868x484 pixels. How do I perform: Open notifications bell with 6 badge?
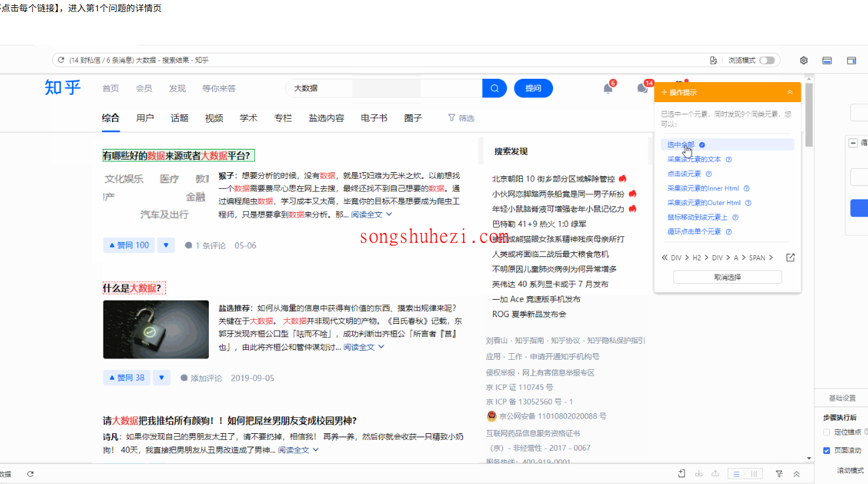[608, 88]
